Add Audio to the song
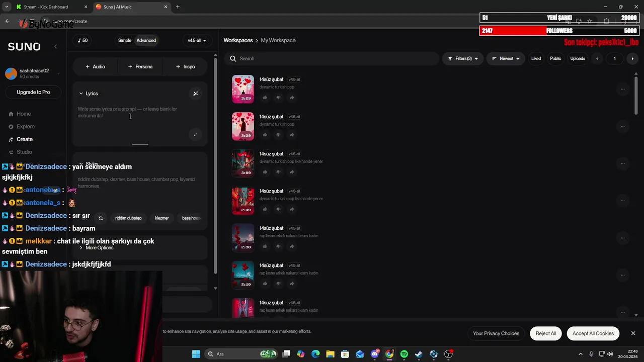 [x=95, y=66]
